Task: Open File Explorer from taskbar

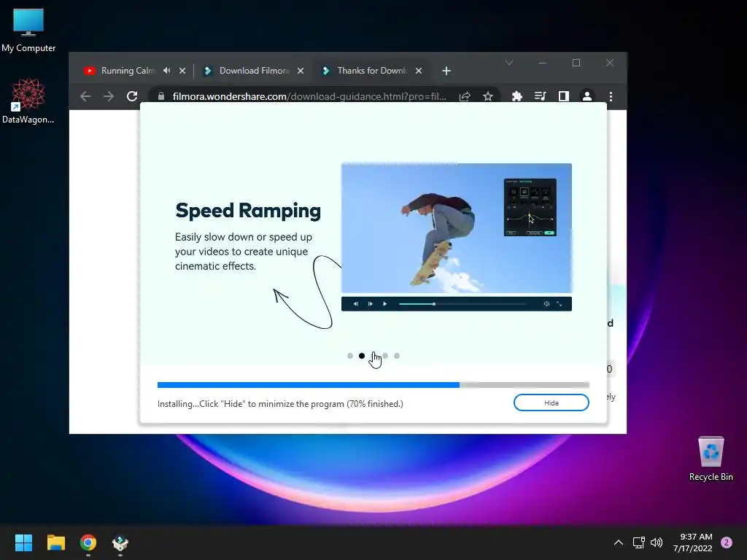Action: click(55, 542)
